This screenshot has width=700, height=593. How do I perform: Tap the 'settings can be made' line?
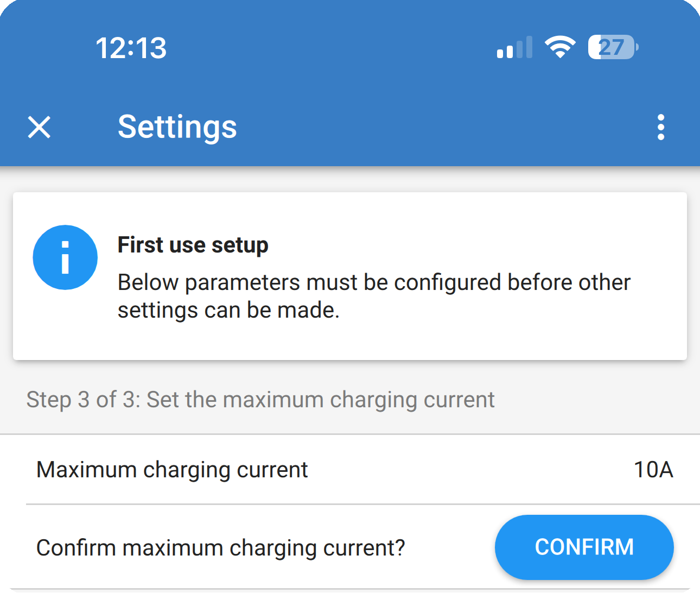pyautogui.click(x=228, y=311)
